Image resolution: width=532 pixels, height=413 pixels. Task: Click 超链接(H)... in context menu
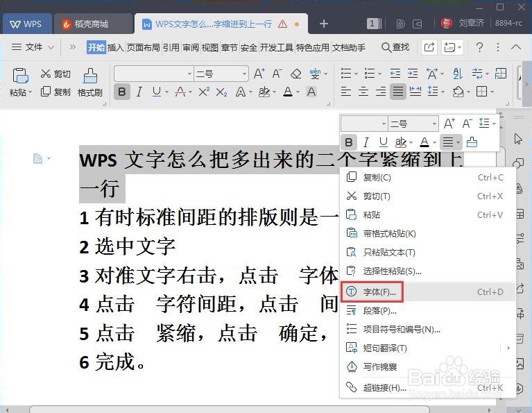tap(427, 387)
